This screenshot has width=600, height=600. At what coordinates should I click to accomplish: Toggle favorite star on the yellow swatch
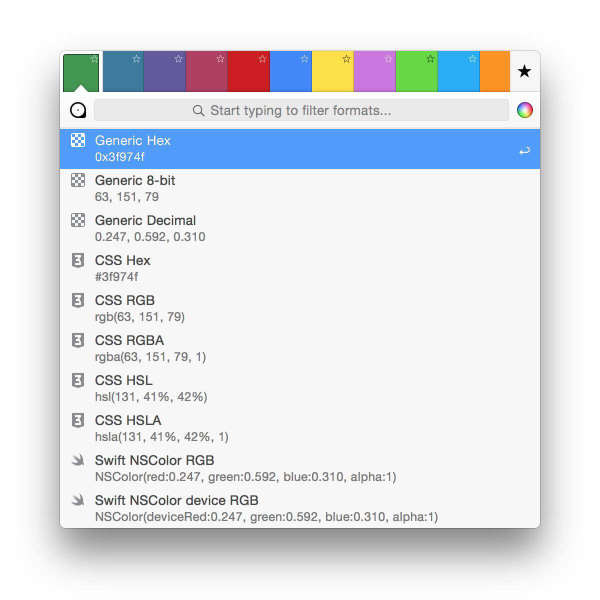pos(346,59)
